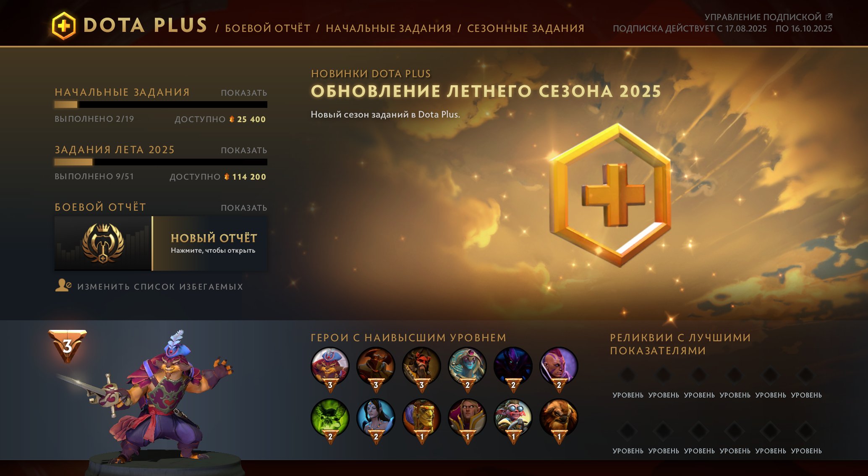The image size is (868, 476).
Task: Select the Mirana hero portrait icon
Action: click(x=376, y=418)
